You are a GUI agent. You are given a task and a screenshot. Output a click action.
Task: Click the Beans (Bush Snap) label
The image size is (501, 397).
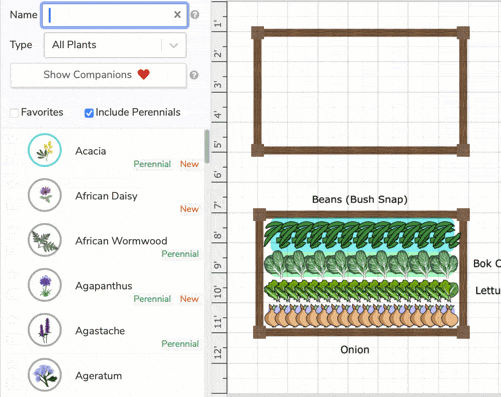(360, 199)
